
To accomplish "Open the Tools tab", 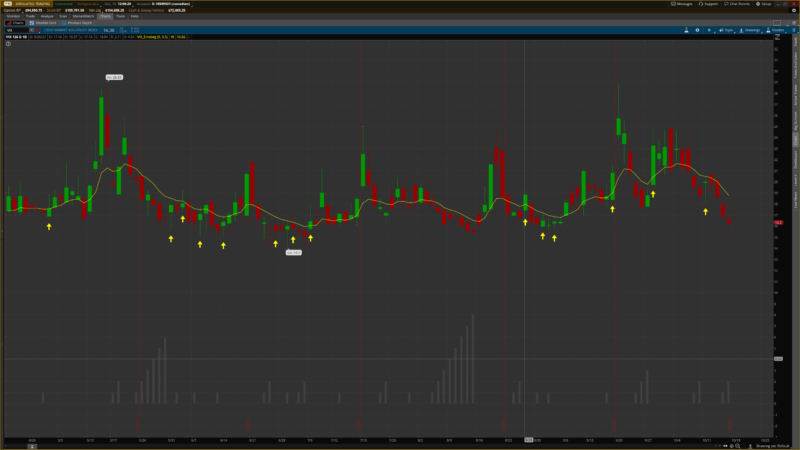I will click(120, 16).
